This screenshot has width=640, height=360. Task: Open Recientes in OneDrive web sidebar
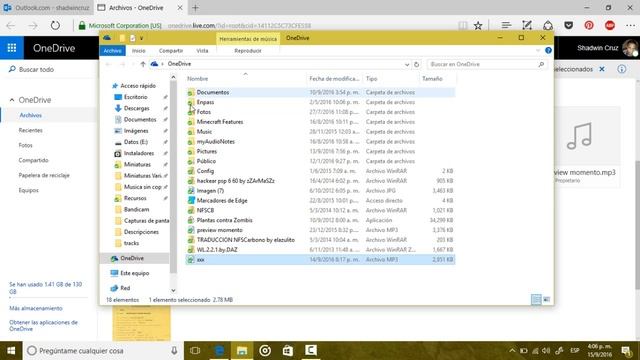pyautogui.click(x=31, y=130)
